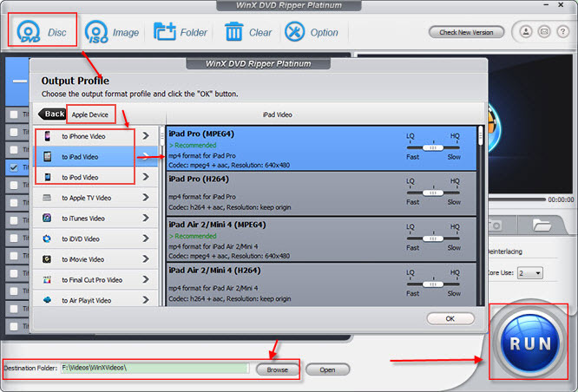Adjust the iPad Pro (MPEG4) quality slider
Image resolution: width=578 pixels, height=392 pixels.
coord(433,147)
